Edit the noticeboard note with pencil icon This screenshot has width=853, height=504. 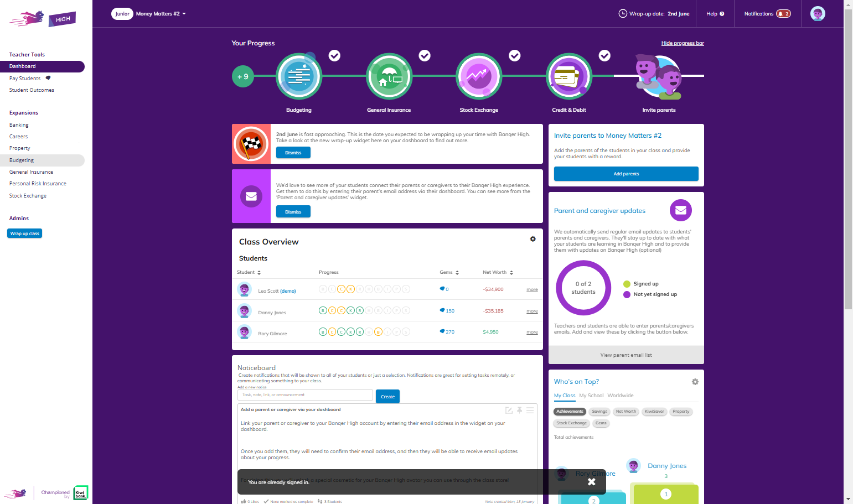pyautogui.click(x=509, y=411)
